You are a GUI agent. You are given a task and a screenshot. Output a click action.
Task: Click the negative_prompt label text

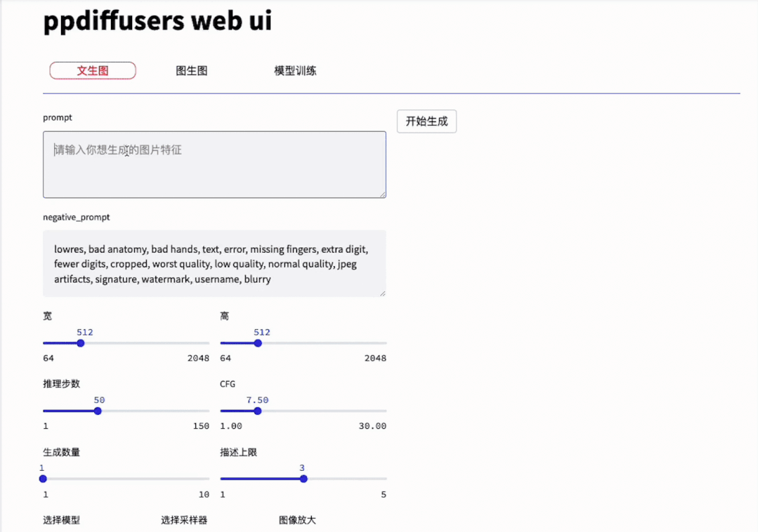(77, 217)
